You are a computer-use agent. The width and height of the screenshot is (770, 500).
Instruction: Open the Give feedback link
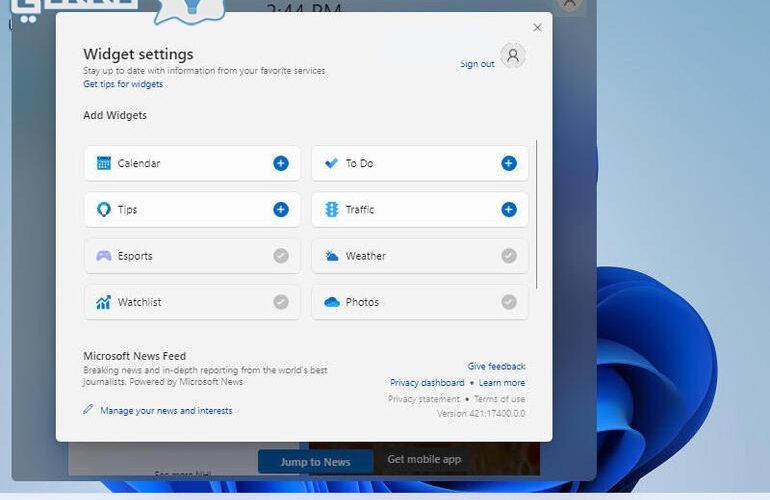(x=496, y=366)
